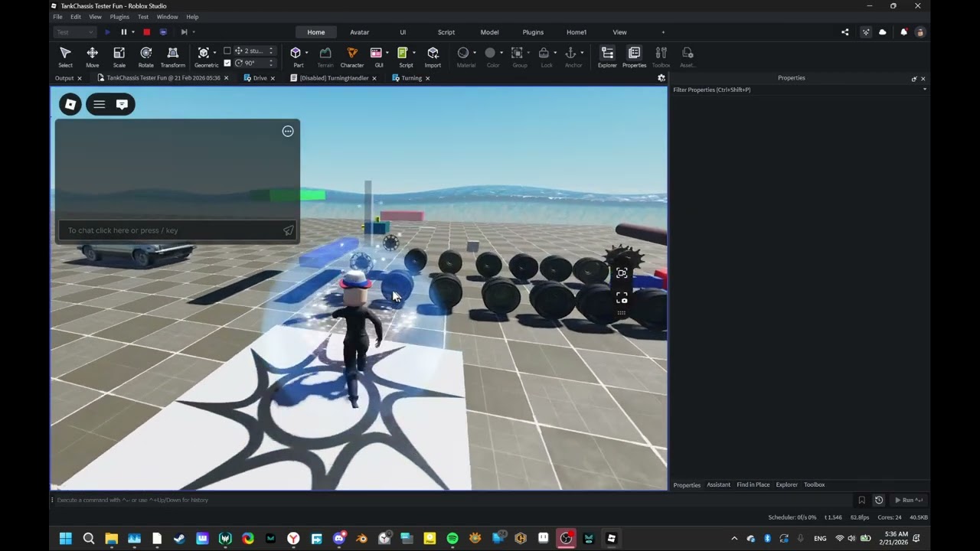980x551 pixels.
Task: Toggle the in-game chat bubble icon
Action: point(122,105)
